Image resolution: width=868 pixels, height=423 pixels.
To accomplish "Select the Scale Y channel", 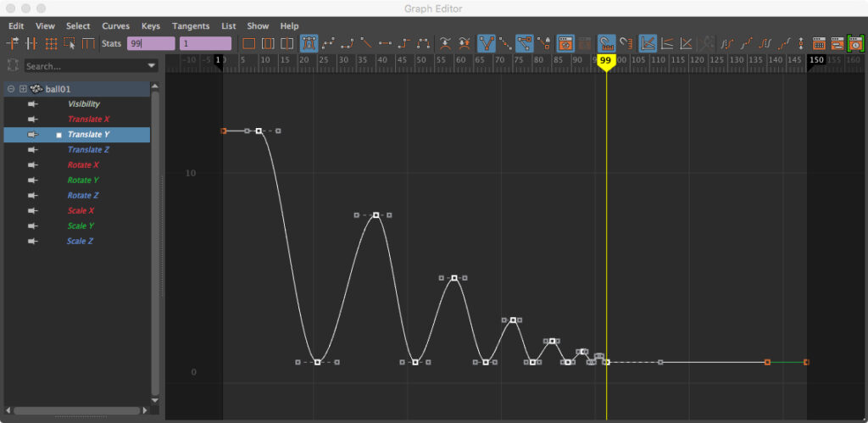I will [x=81, y=226].
